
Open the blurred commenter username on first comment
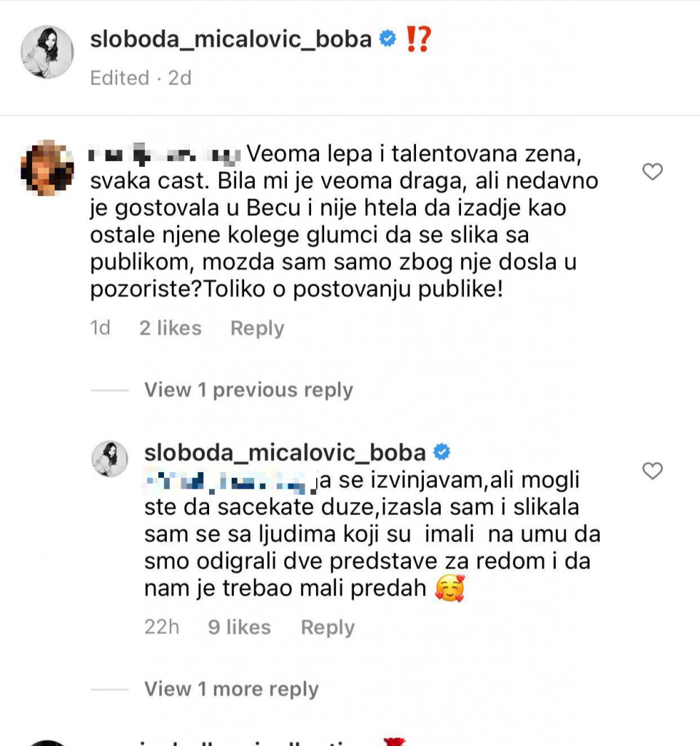tap(164, 154)
